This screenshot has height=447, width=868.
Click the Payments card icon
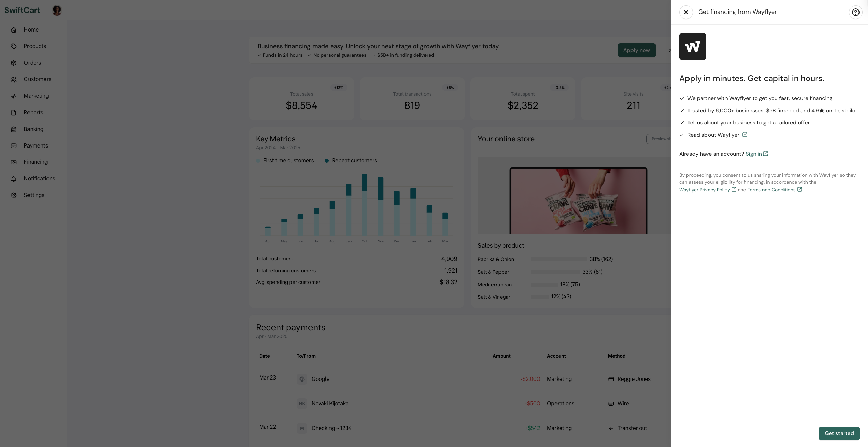(x=14, y=146)
